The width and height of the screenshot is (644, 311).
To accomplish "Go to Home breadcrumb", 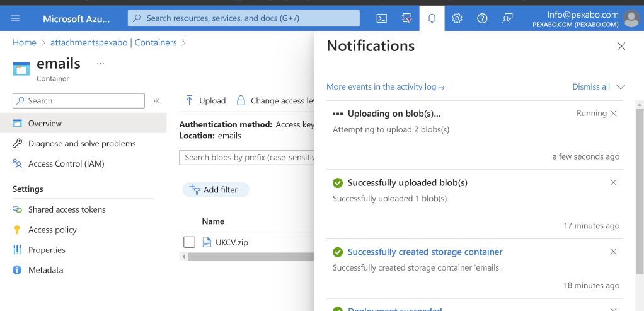I will tap(24, 42).
